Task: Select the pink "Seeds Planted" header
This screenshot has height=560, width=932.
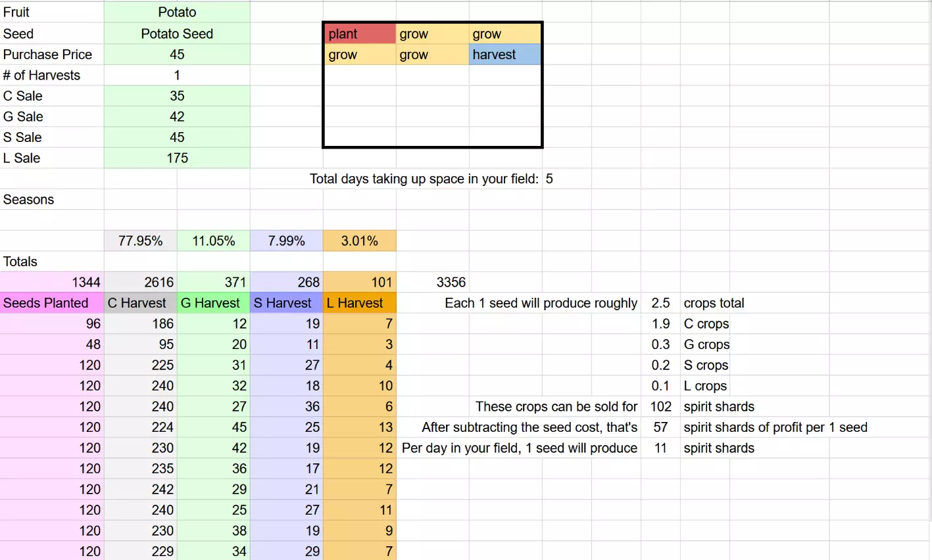Action: tap(46, 303)
